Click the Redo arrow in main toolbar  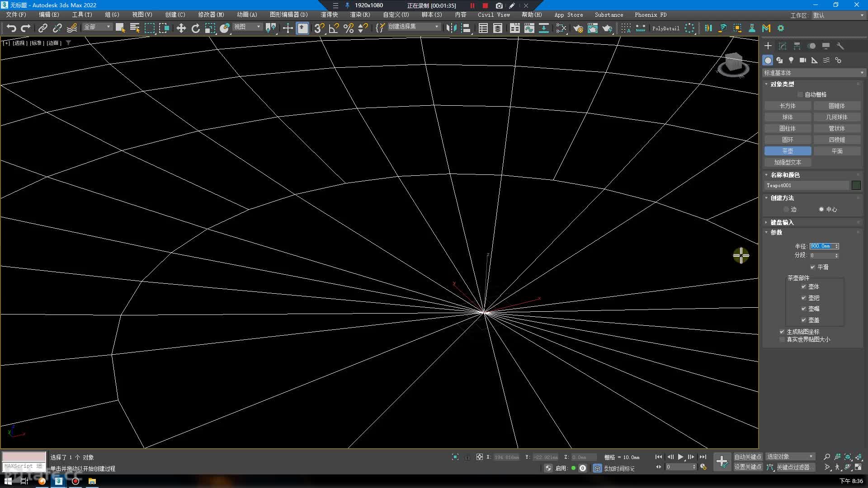tap(26, 28)
